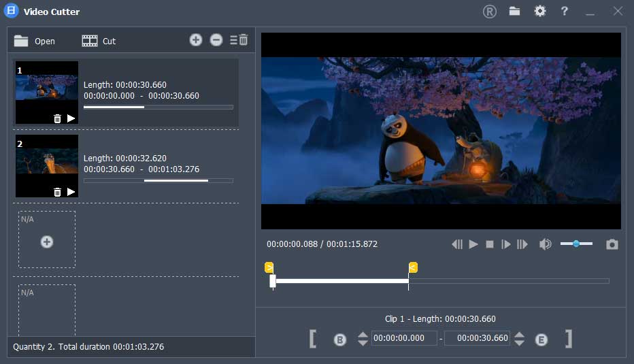
Task: Click the white timeline playhead handle
Action: pyautogui.click(x=273, y=281)
